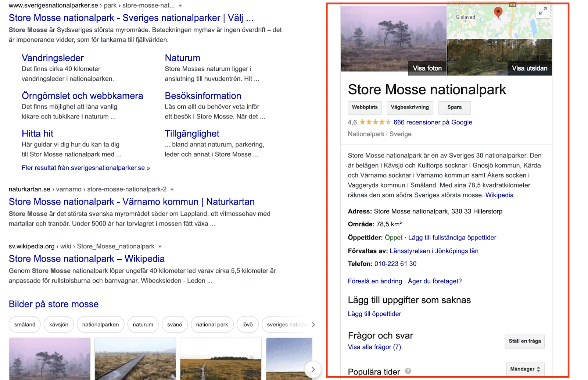
Task: Open Store Mosse nationalpark – Wikipedia result
Action: point(87,259)
